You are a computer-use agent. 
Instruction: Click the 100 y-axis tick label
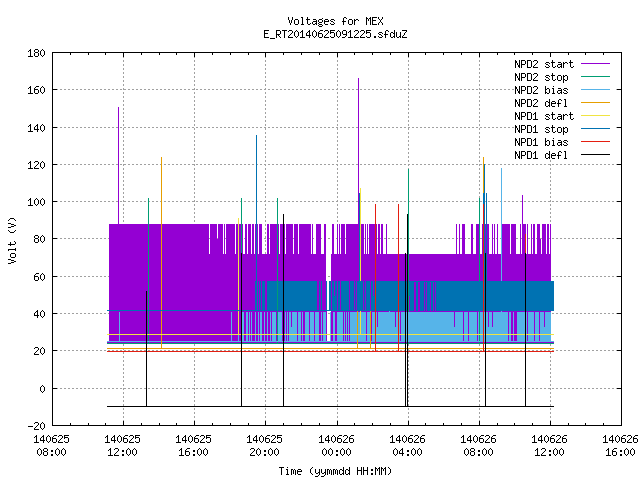tap(36, 202)
